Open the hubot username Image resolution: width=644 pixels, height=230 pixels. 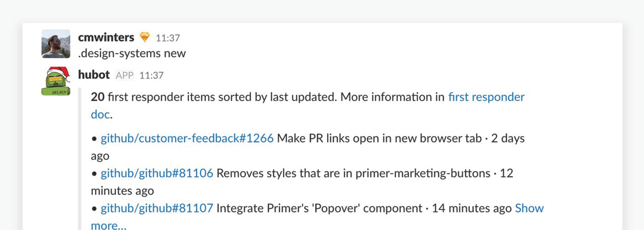point(94,75)
